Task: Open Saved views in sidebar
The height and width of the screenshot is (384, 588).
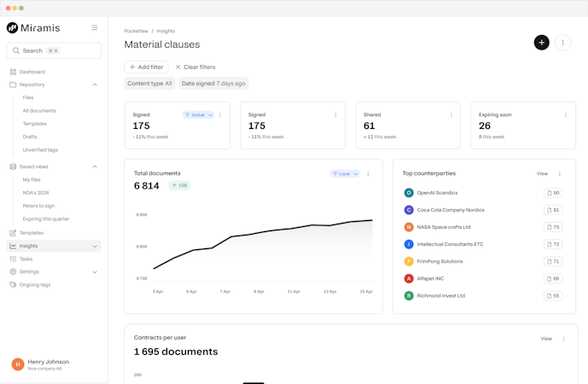Action: (x=34, y=166)
